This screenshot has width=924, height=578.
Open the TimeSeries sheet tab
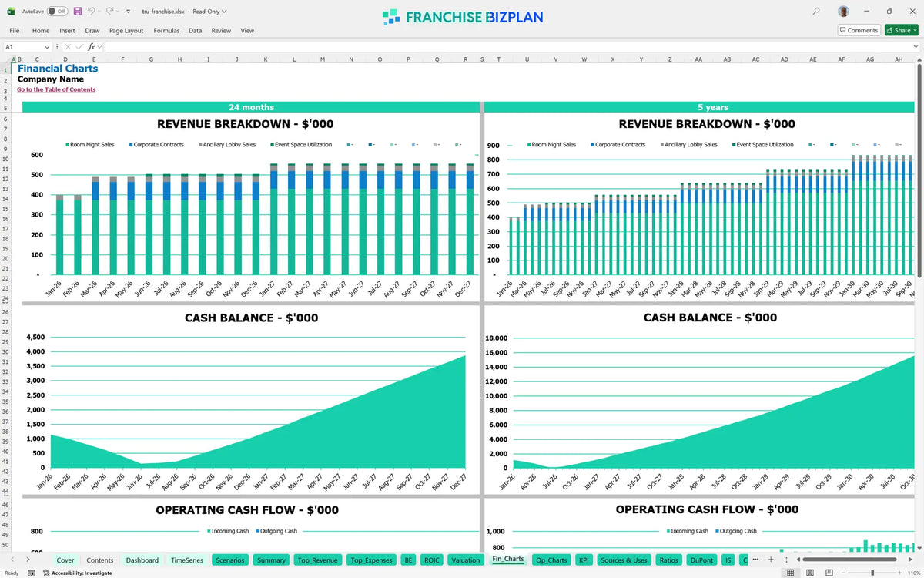(x=187, y=560)
